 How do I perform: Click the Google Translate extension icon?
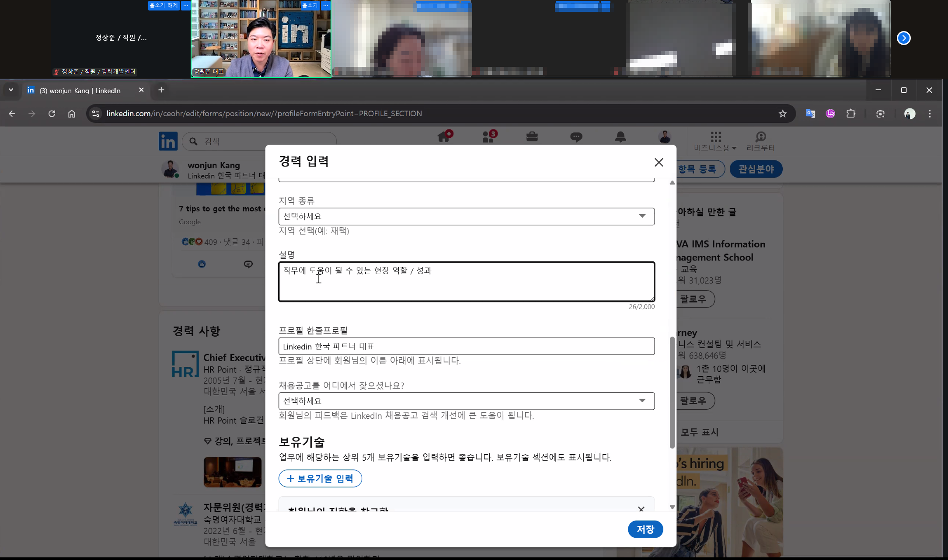[x=810, y=114]
